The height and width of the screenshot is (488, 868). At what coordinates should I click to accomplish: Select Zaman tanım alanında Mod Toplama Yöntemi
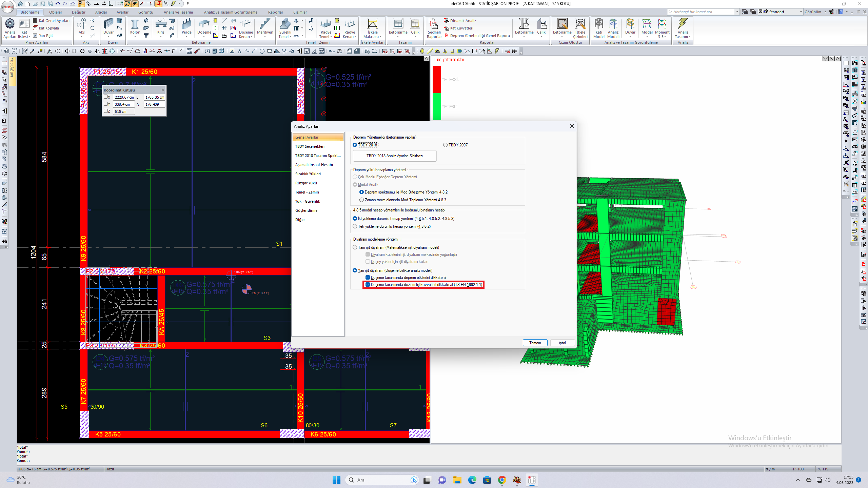click(361, 200)
